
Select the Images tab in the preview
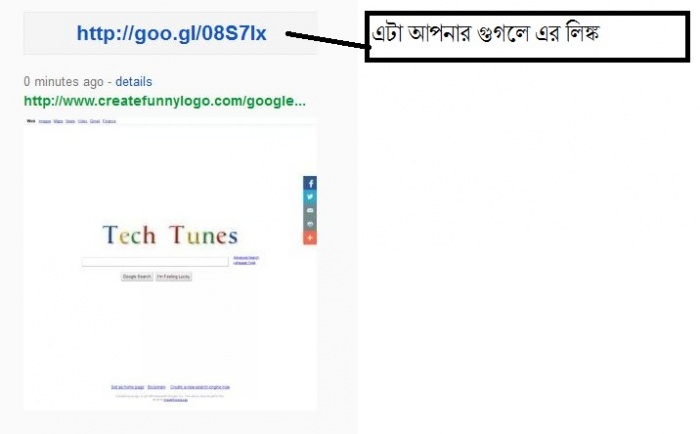[x=45, y=121]
